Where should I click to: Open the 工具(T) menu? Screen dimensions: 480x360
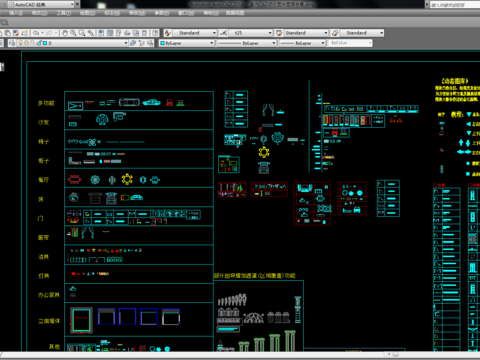click(63, 13)
